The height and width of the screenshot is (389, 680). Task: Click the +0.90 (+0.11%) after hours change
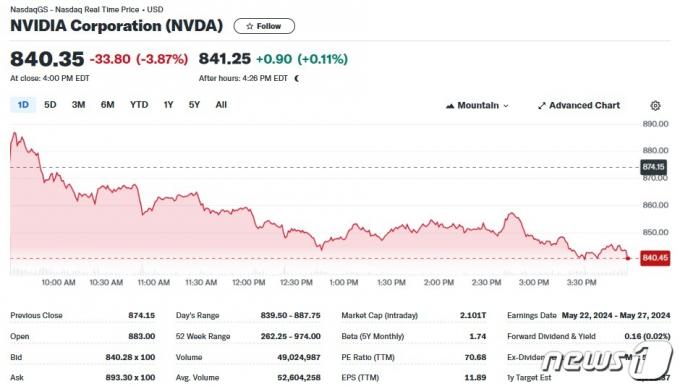click(x=302, y=59)
